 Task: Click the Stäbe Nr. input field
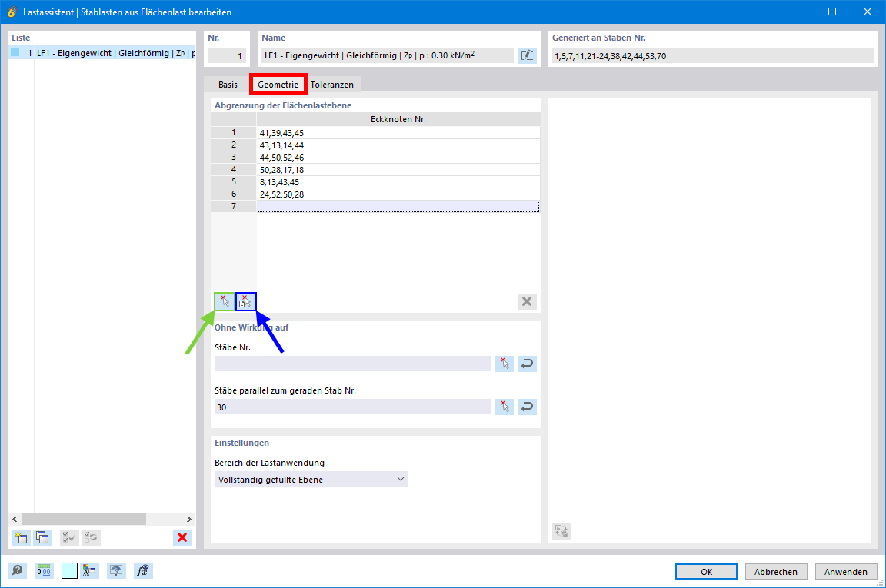pyautogui.click(x=352, y=364)
